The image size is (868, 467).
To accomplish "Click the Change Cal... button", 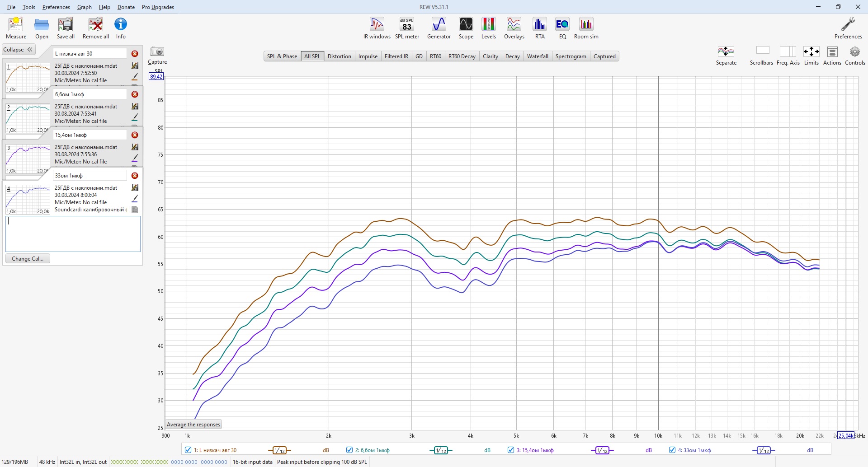I will coord(28,259).
